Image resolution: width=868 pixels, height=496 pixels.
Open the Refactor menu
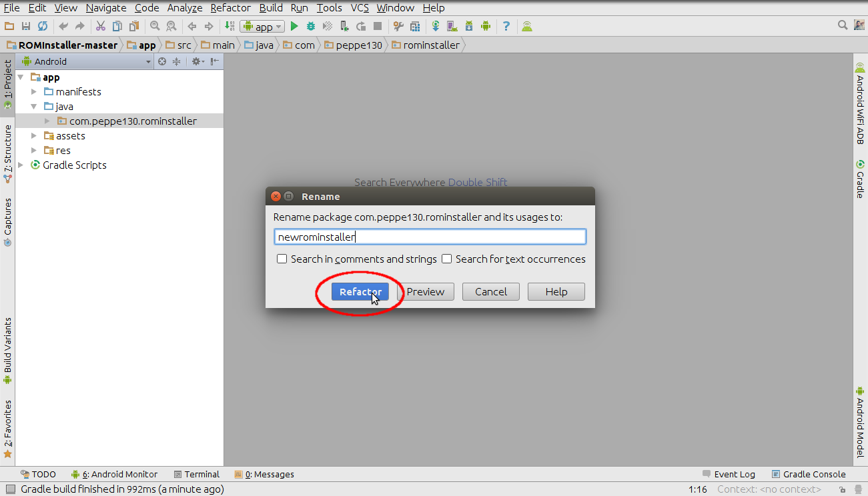[x=230, y=8]
